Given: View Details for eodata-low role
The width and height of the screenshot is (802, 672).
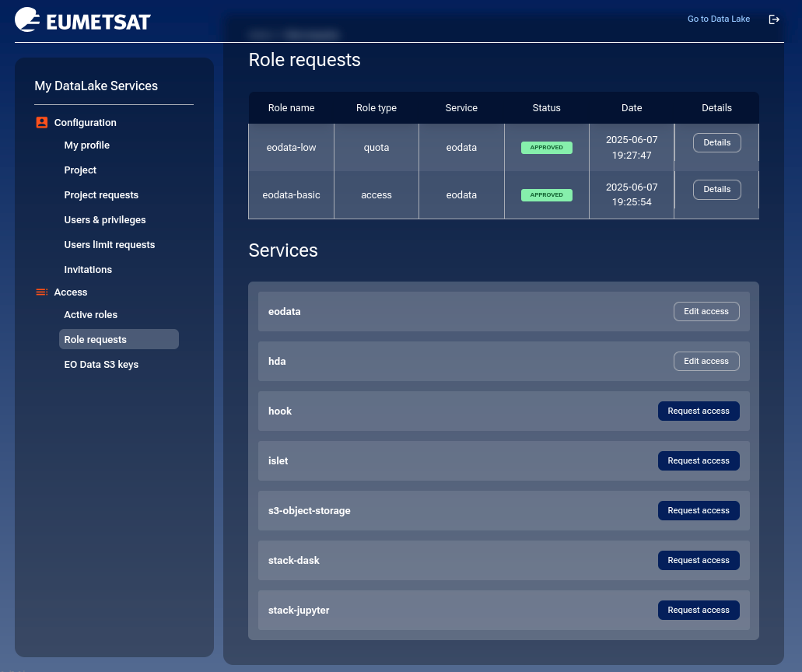Looking at the screenshot, I should (716, 142).
